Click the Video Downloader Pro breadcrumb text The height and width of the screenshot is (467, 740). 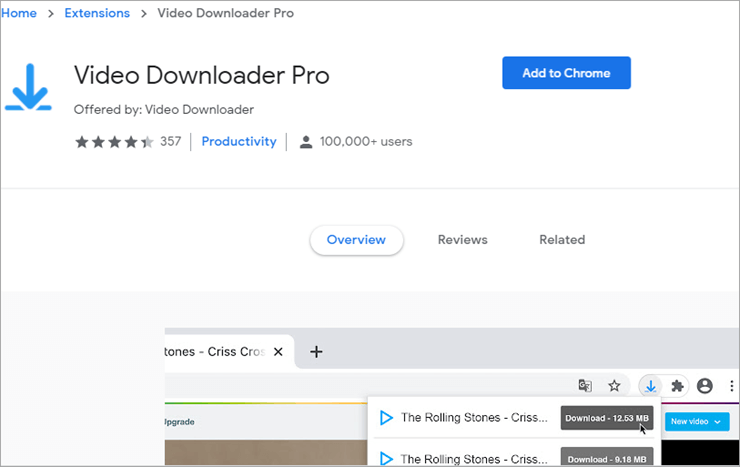pos(226,13)
